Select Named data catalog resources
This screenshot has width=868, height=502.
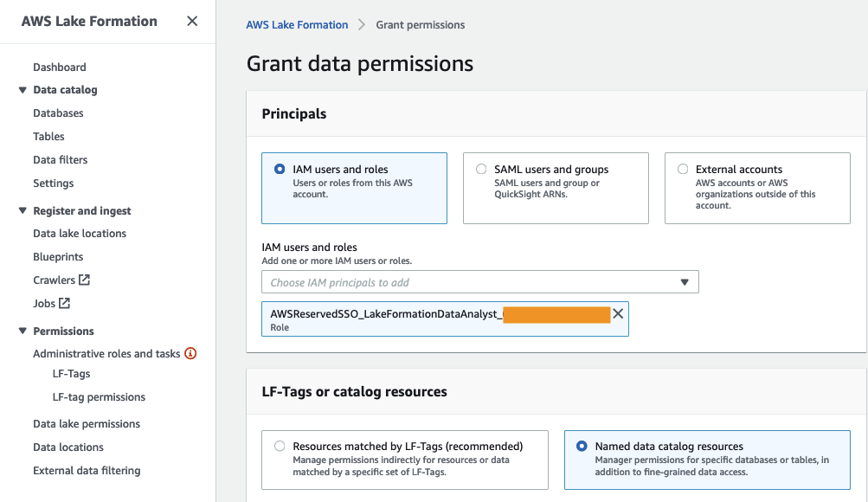click(582, 447)
